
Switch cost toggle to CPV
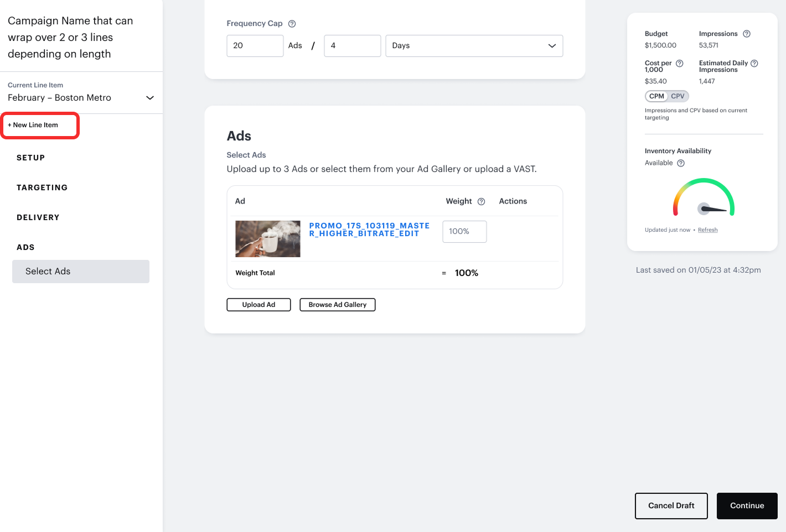click(678, 96)
